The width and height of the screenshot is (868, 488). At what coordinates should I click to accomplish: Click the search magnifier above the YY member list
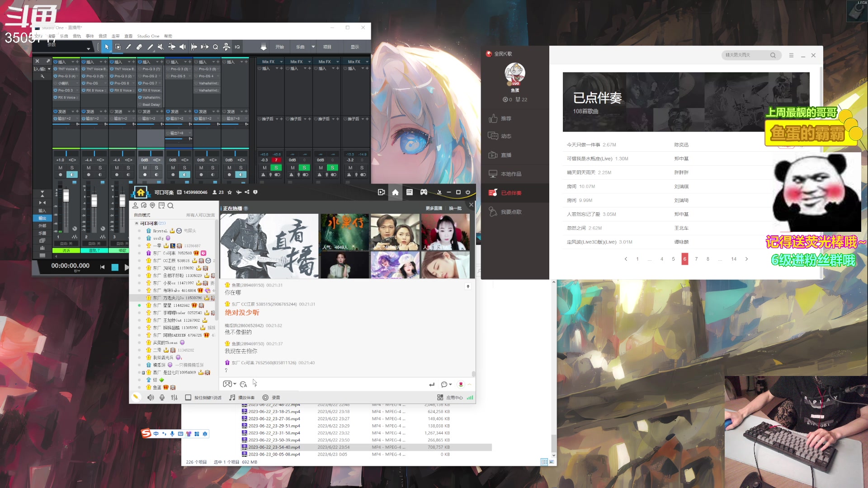click(170, 206)
